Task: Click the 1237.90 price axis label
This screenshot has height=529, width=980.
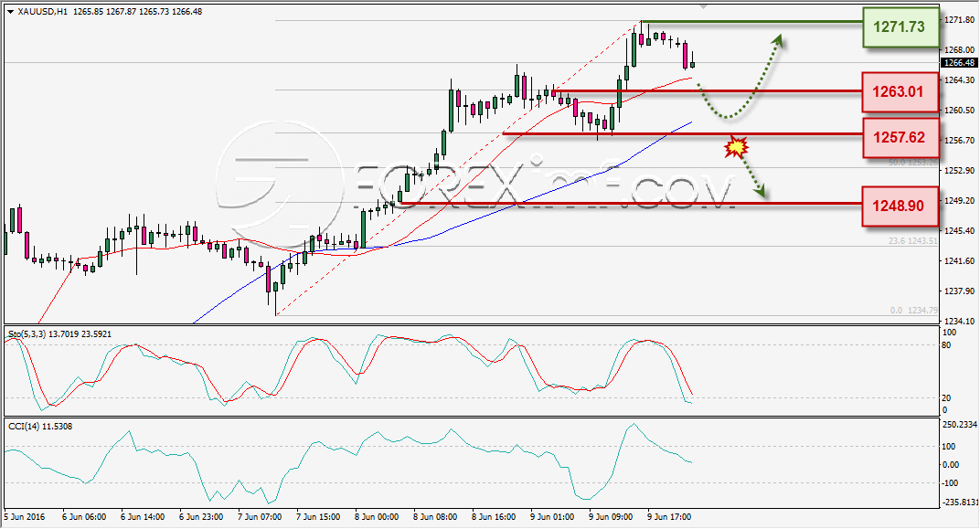Action: point(959,291)
